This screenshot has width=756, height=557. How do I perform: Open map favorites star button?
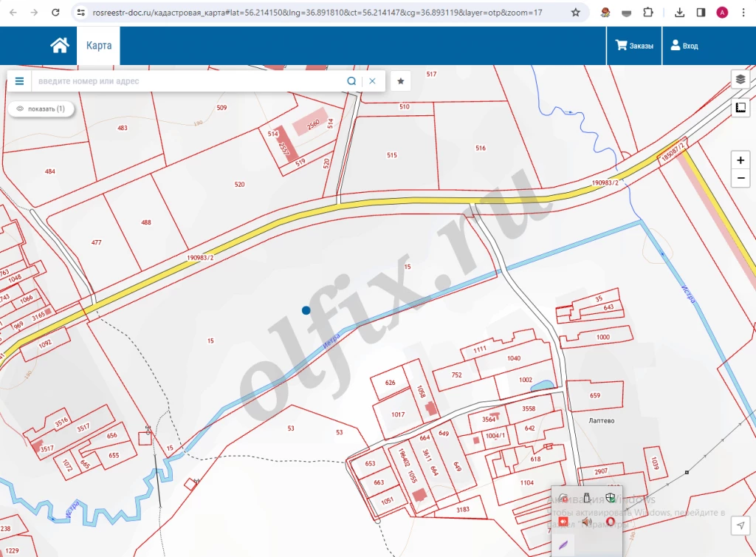(x=401, y=81)
